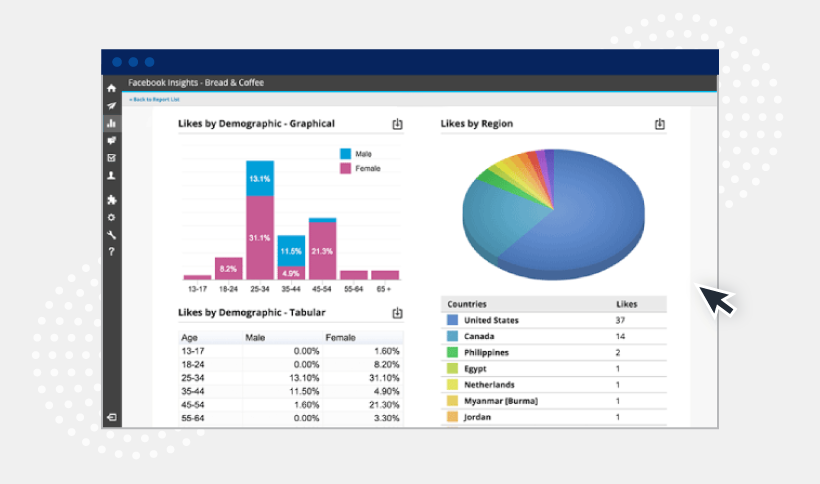Export the Likes by Region chart
The height and width of the screenshot is (484, 820).
click(x=660, y=124)
